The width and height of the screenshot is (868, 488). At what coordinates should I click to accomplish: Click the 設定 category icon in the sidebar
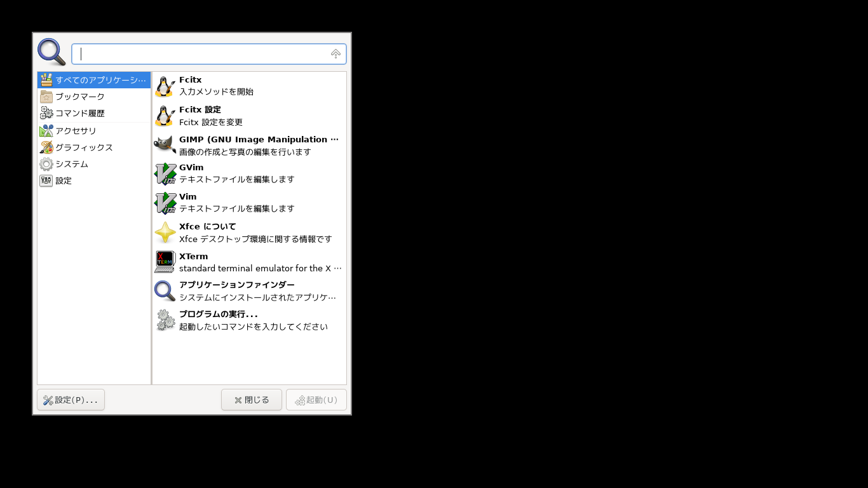46,180
